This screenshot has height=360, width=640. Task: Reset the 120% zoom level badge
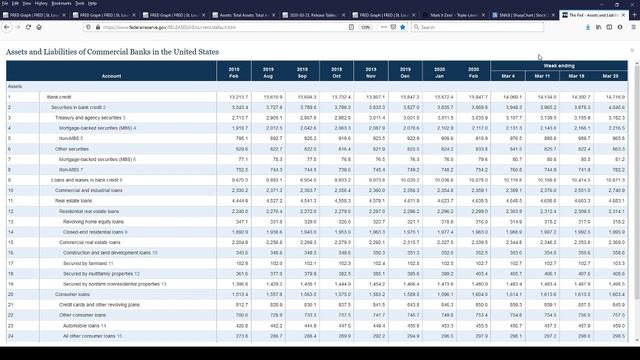coord(365,27)
